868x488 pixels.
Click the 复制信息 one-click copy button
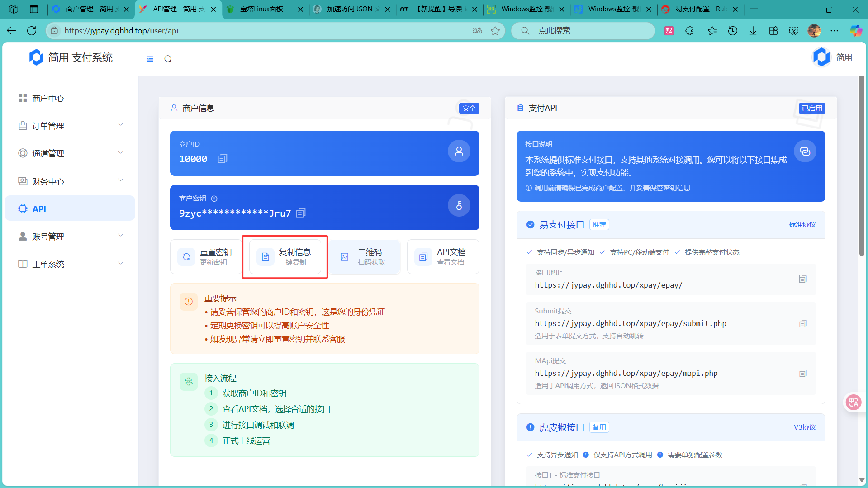point(285,256)
